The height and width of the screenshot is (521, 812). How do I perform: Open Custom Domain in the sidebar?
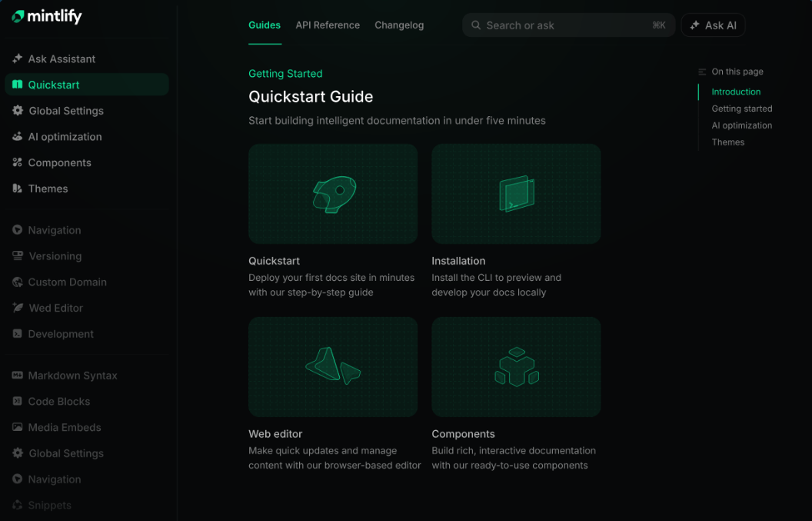point(86,282)
